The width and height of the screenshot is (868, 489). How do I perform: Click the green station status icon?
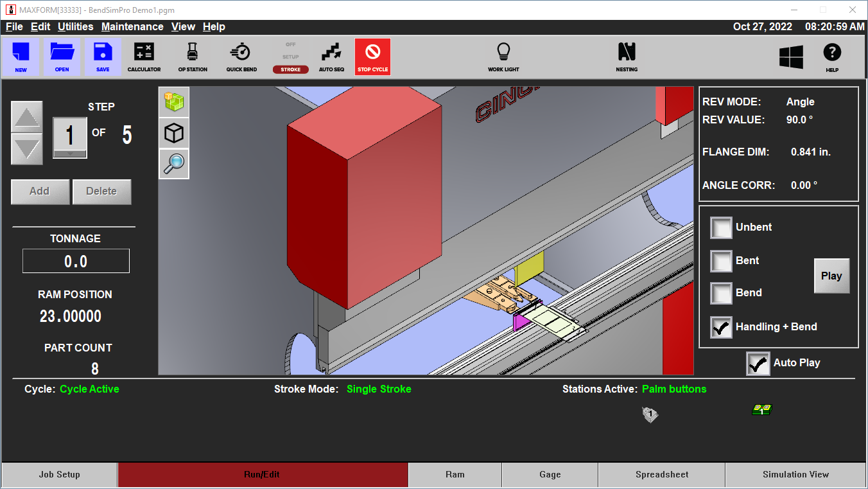(761, 410)
